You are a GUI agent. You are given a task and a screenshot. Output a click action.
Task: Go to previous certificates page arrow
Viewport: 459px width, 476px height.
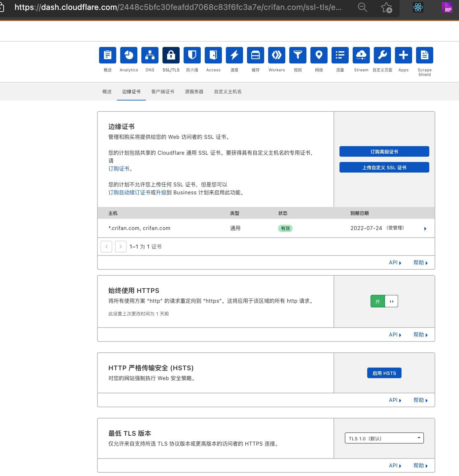(106, 247)
